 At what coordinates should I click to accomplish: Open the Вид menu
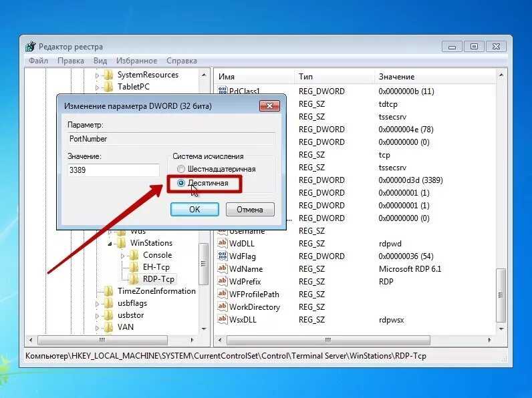coord(100,61)
